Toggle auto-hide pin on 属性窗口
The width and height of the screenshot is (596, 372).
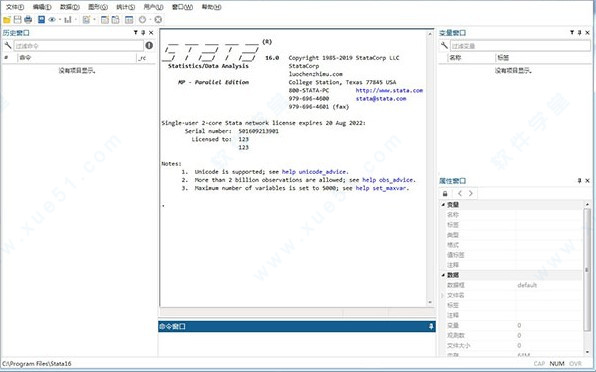coord(580,181)
